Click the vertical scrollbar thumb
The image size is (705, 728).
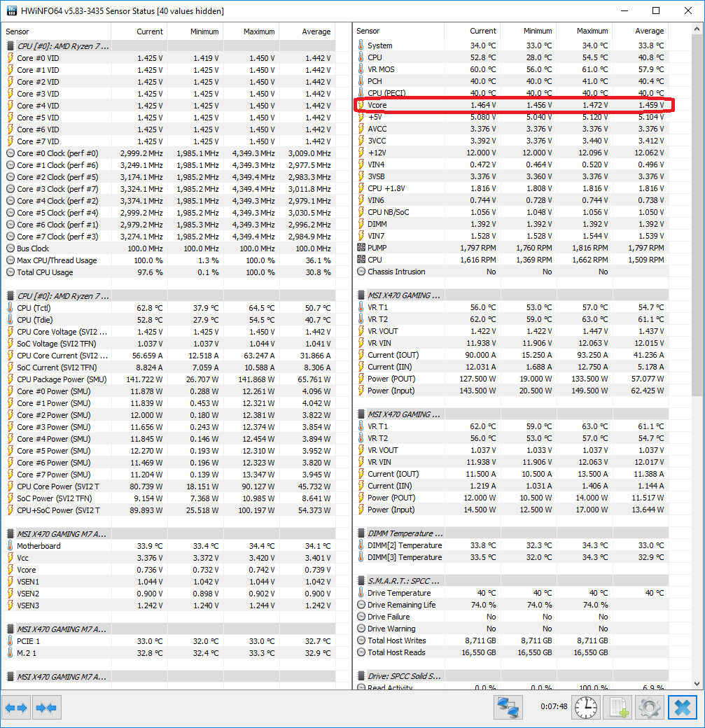point(696,215)
